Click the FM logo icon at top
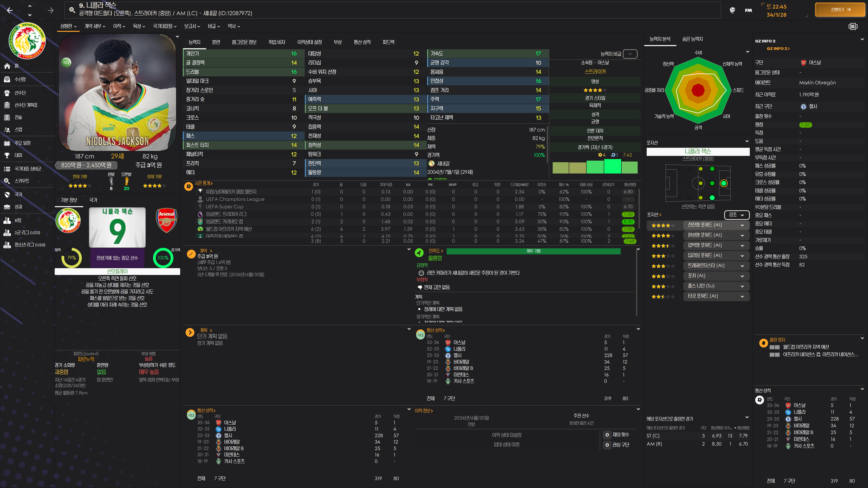The height and width of the screenshot is (488, 868). (748, 10)
